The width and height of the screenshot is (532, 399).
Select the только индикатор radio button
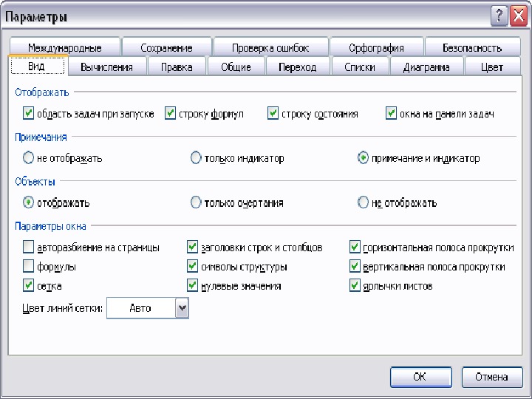[196, 158]
